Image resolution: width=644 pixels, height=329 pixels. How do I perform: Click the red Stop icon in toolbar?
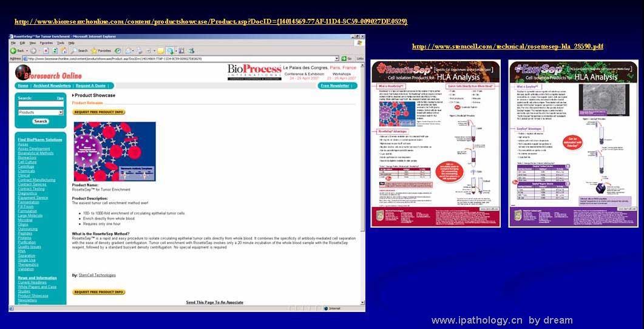46,51
